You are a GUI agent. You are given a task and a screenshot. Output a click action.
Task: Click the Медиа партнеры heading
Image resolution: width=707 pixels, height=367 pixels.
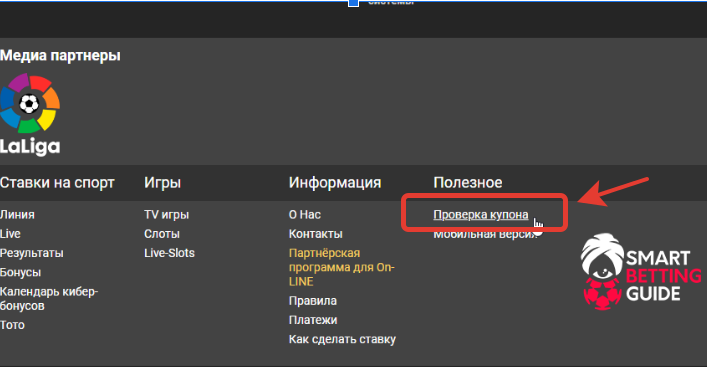(60, 55)
